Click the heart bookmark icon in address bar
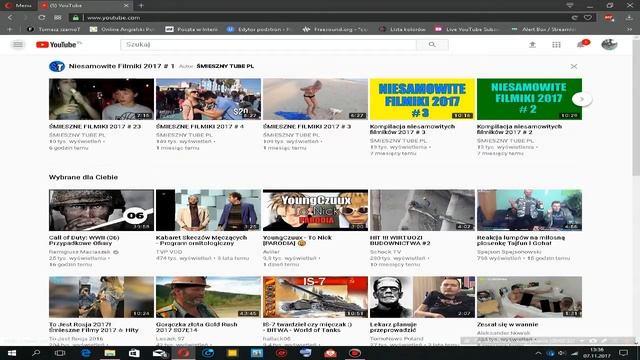The height and width of the screenshot is (360, 640). pos(588,18)
